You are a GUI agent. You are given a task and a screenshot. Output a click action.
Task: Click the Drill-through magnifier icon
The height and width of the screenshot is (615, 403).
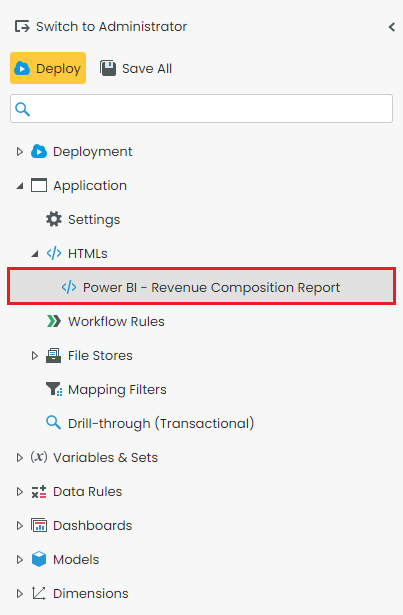[x=53, y=423]
